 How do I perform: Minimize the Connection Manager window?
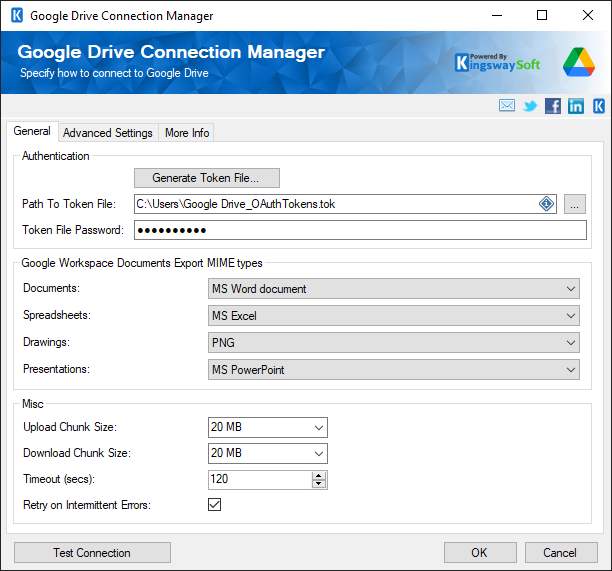click(x=497, y=16)
